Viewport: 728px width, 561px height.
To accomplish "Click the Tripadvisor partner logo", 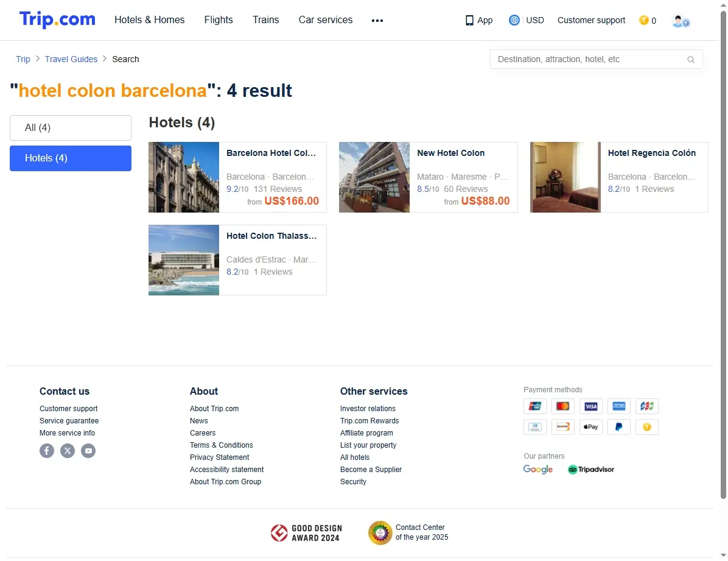I will [x=590, y=470].
